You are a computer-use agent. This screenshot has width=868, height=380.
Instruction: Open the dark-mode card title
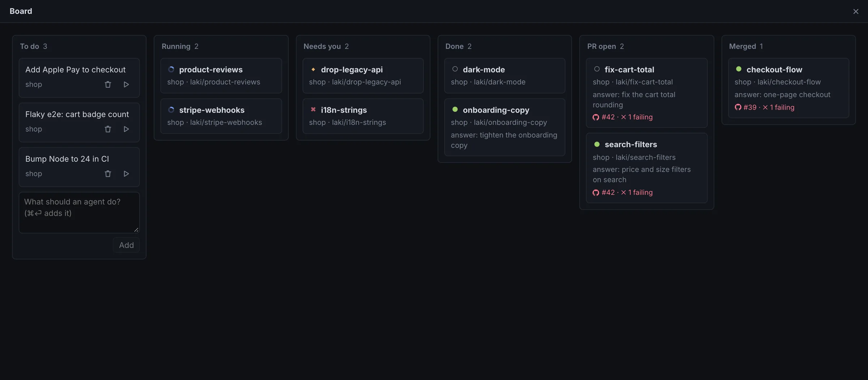point(484,69)
